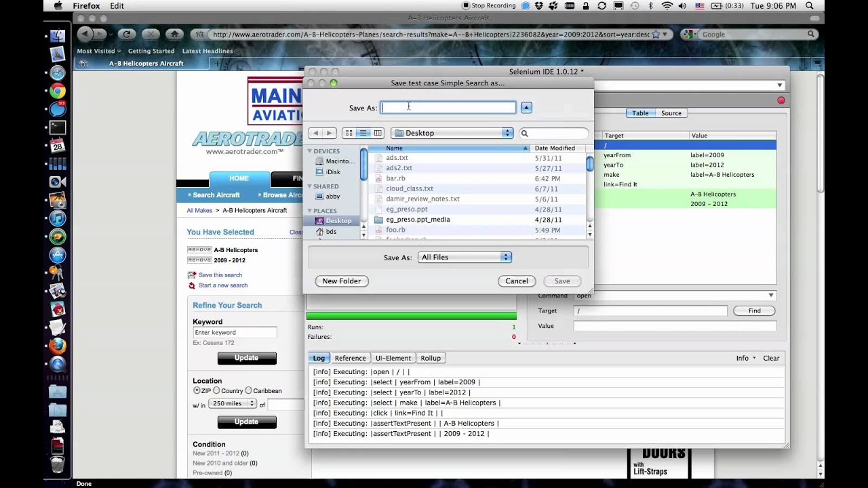
Task: Switch save dialog to list view
Action: point(363,133)
